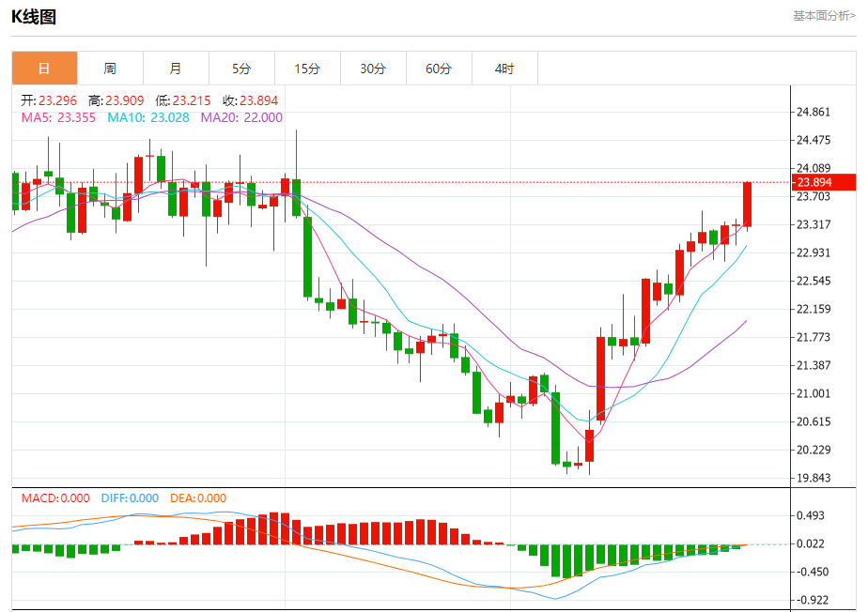Click the 22.159 price axis label
Viewport: 868px width, 612px height.
click(814, 309)
